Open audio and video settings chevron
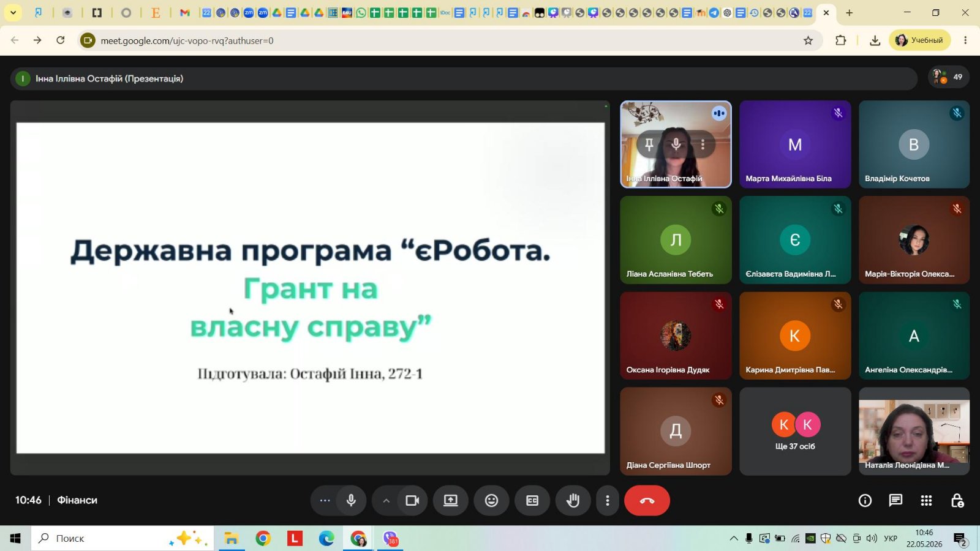 386,500
